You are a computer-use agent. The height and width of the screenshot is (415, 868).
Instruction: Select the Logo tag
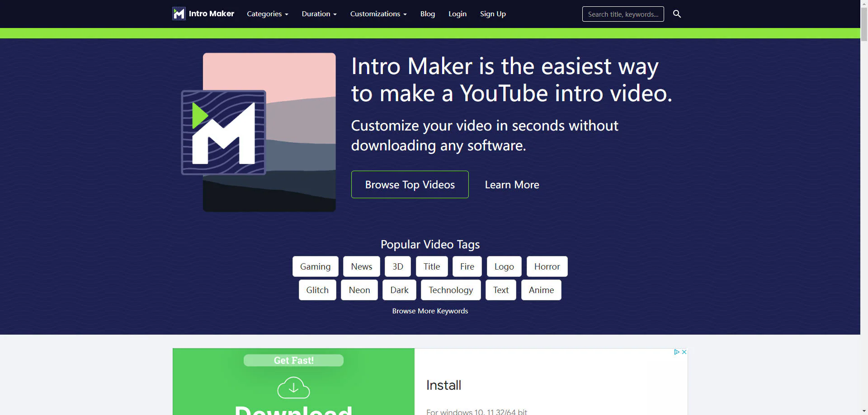[x=504, y=266]
